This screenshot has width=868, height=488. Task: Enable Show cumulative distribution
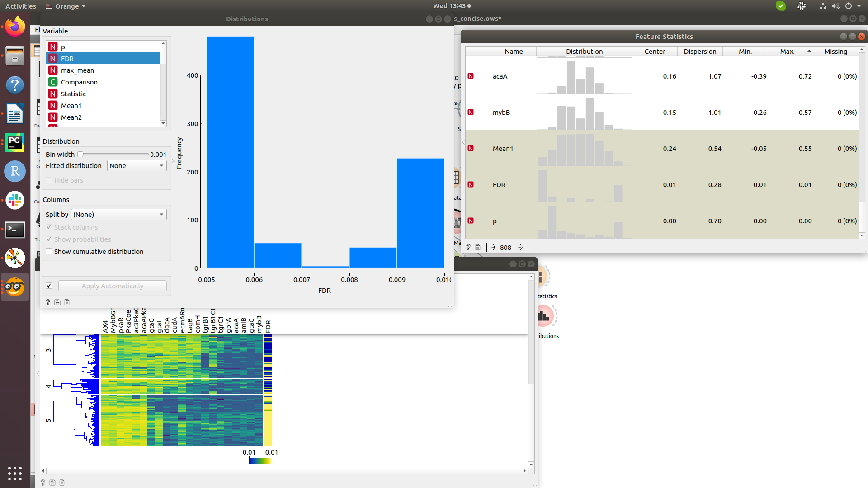49,251
